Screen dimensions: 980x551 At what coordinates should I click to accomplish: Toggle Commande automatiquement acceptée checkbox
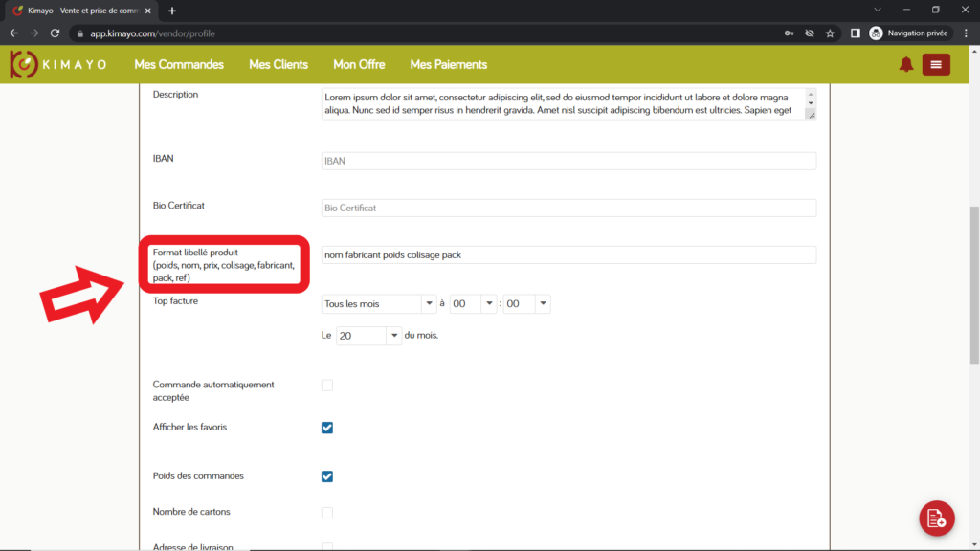[327, 385]
